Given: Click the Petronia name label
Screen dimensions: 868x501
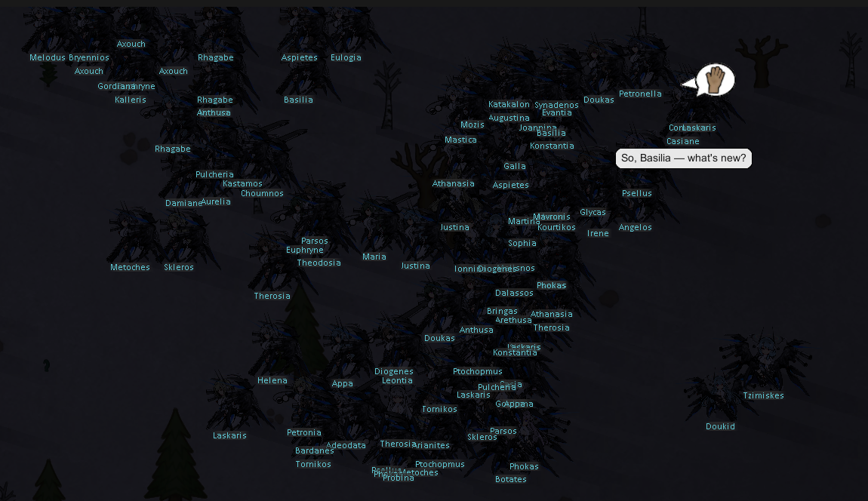Looking at the screenshot, I should (x=304, y=433).
